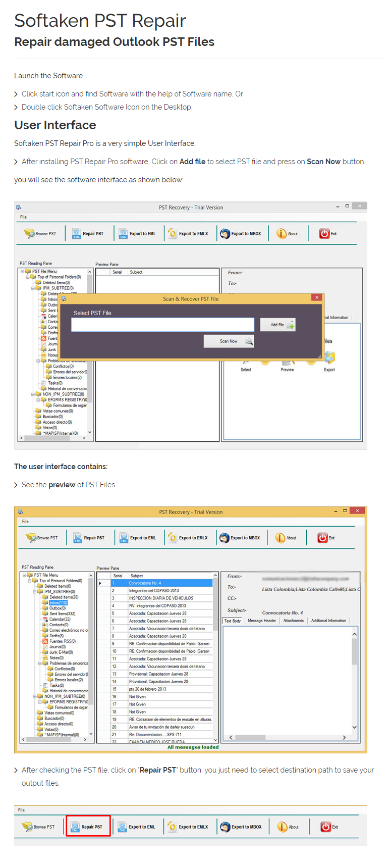Switch to the Attachments tab

pos(294,621)
